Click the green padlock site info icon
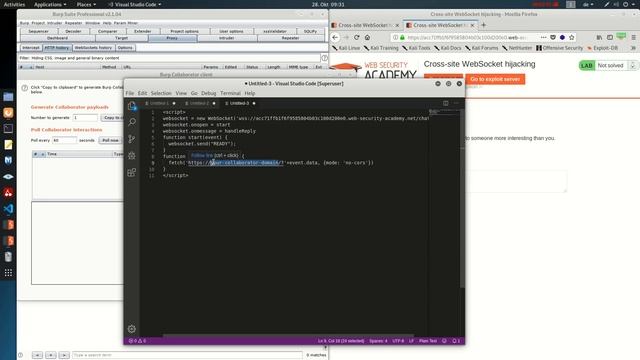 tap(402, 37)
